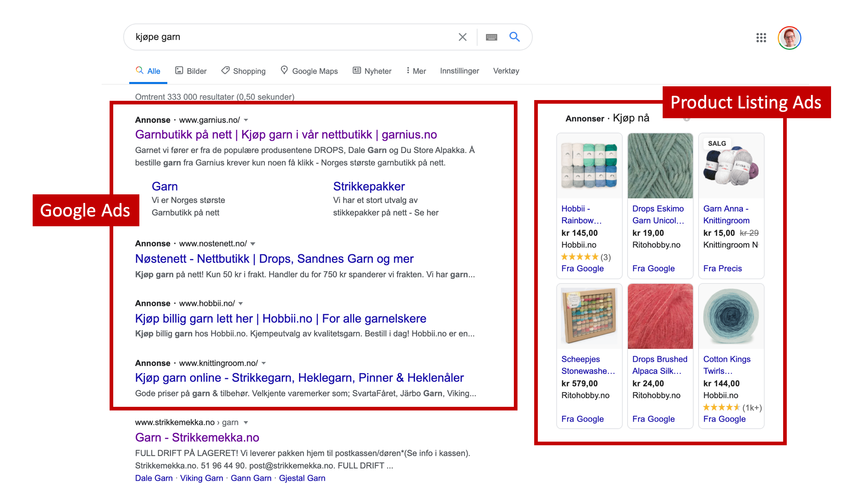Click the 'Dale Garn' sitelink
855x504 pixels.
(154, 478)
